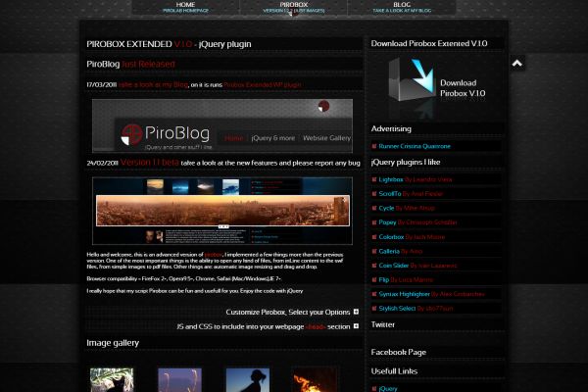Click the 'PIROBOX EXTENDED V.1.0 - jQuery plugin' title
588x392 pixels.
pyautogui.click(x=169, y=44)
